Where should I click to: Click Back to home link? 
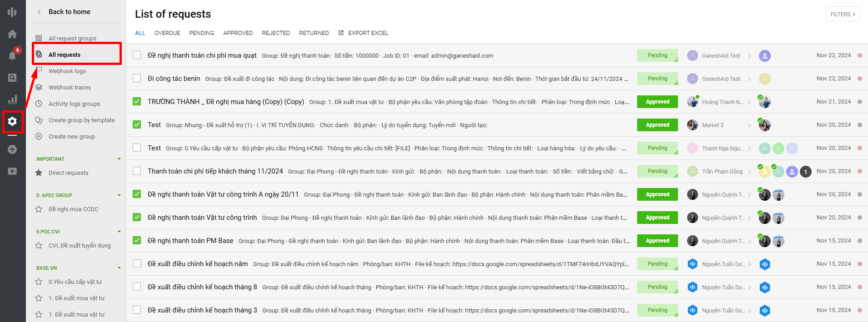pyautogui.click(x=70, y=12)
